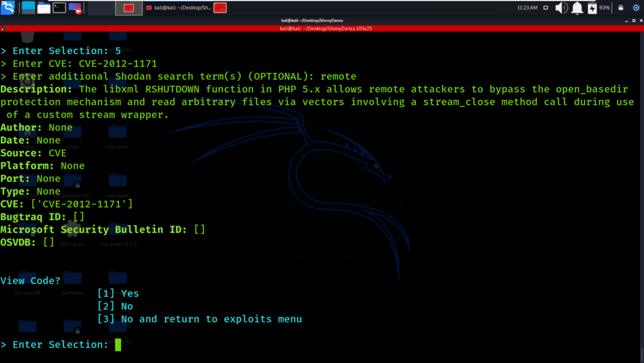Open the notifications bell
This screenshot has height=363, width=644.
577,7
